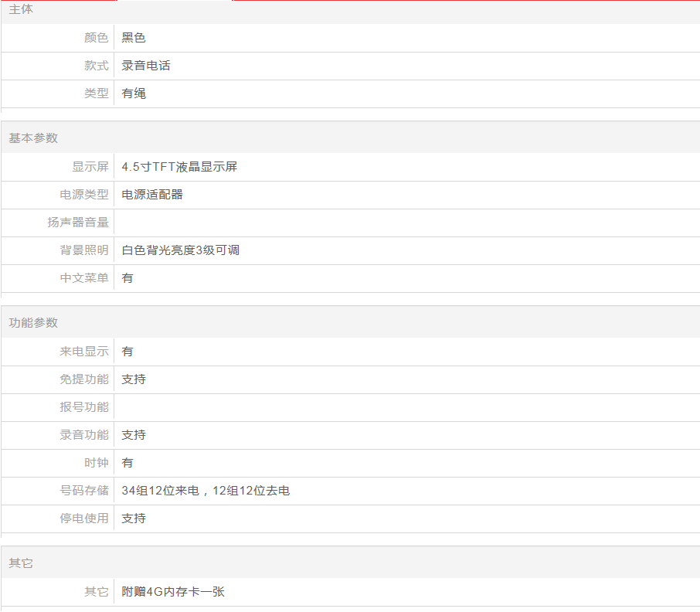
Task: Click 支持 in the 停电使用 row
Action: point(134,518)
